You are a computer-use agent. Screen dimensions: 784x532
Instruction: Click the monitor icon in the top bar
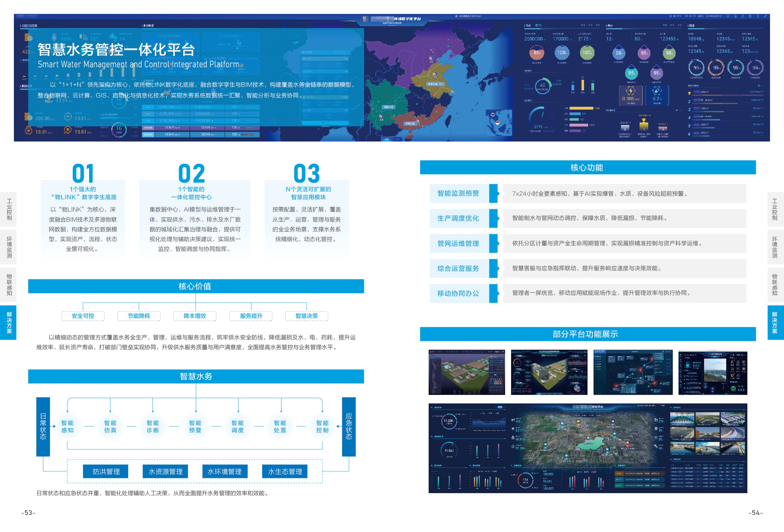tap(728, 16)
